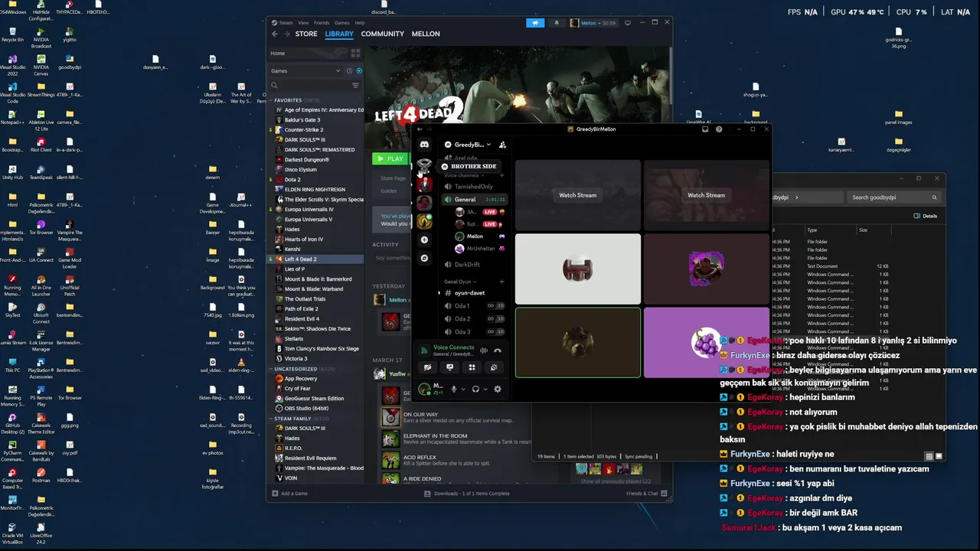Toggle camera in Discord voice panel

point(428,367)
